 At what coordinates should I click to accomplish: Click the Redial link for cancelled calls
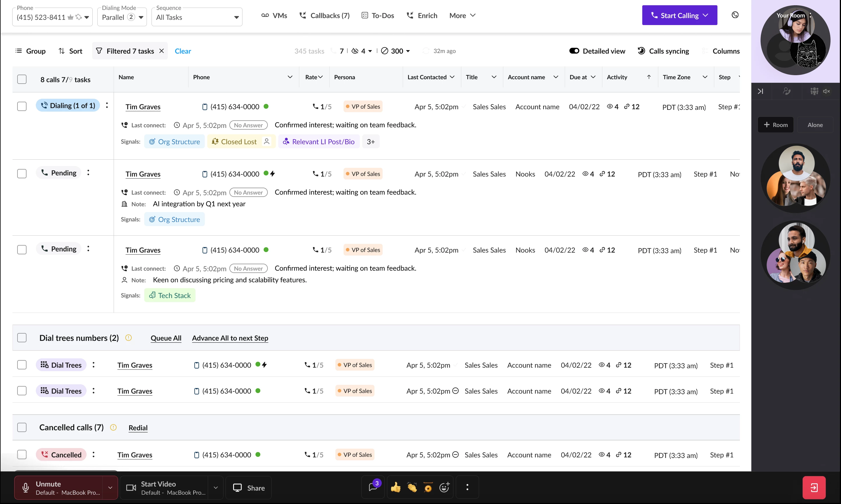coord(138,428)
